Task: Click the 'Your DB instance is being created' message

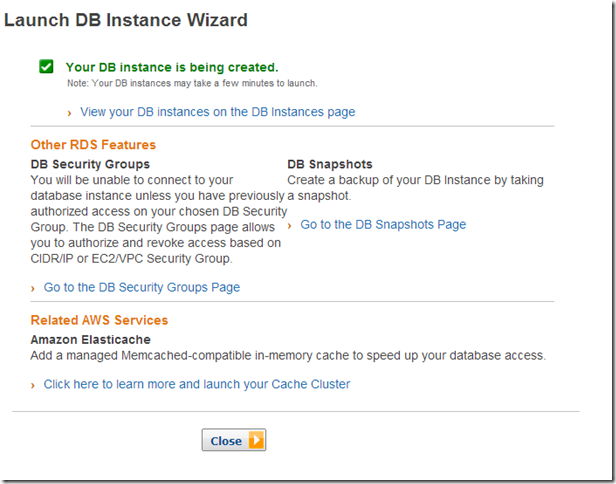Action: point(171,67)
